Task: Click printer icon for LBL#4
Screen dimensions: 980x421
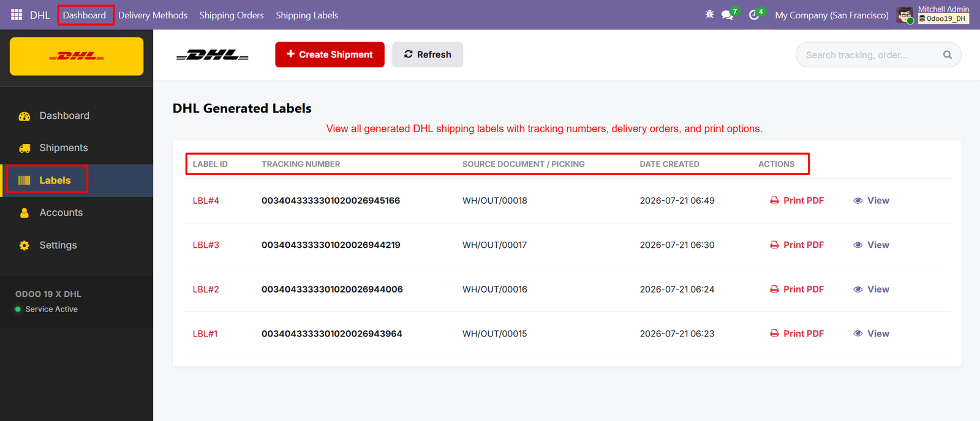Action: point(774,201)
